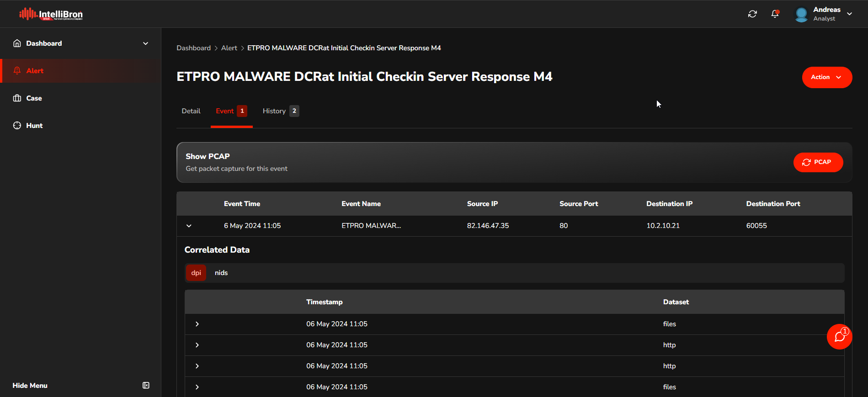Click the Case briefcase icon
The height and width of the screenshot is (397, 868).
click(17, 98)
